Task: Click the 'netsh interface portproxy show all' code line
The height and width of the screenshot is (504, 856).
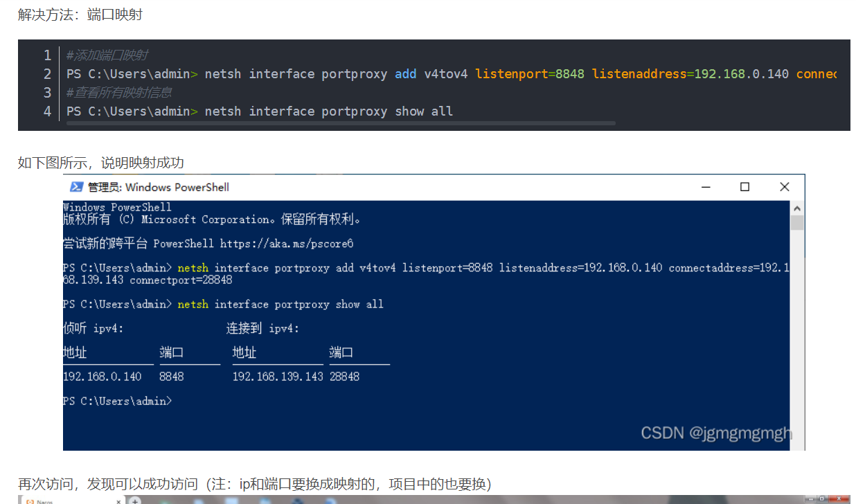Action: click(328, 111)
